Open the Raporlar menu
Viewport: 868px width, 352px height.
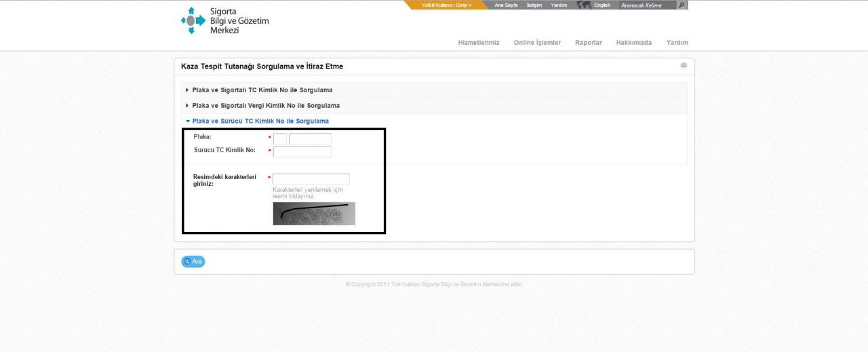point(589,43)
